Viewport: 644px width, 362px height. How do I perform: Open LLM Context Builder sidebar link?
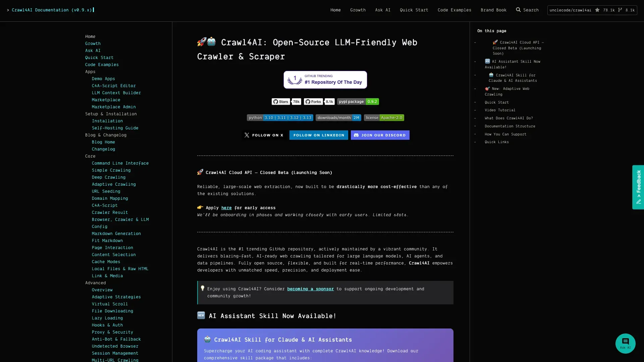pos(116,93)
